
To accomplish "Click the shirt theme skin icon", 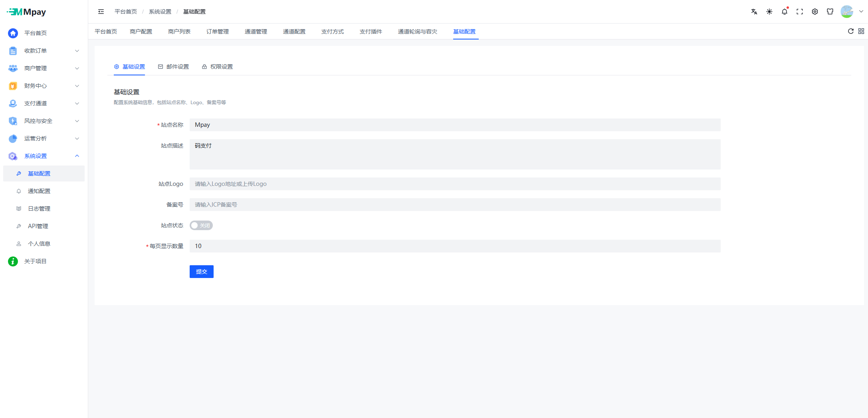I will [x=830, y=12].
